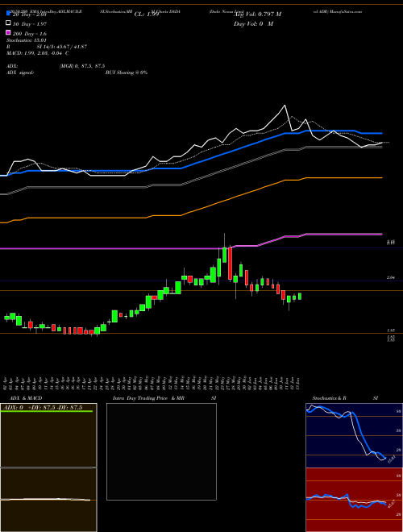
Task: Click the peak of the white price line
Action: click(x=285, y=105)
